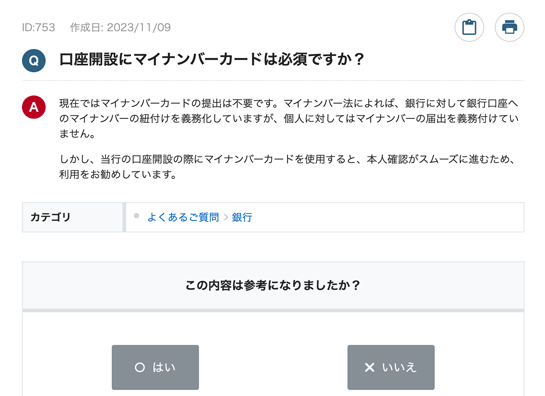Click the second paragraph starting with しかし

point(287,167)
